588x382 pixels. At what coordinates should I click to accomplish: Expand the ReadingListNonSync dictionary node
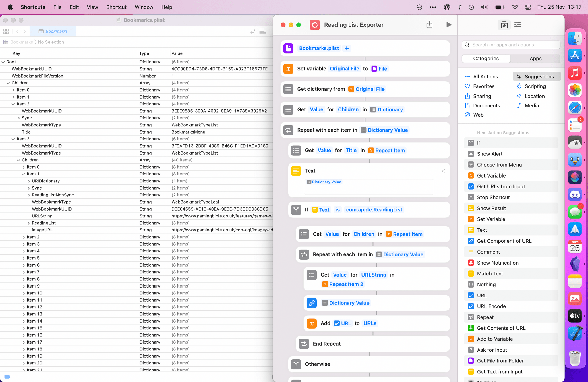tap(28, 195)
